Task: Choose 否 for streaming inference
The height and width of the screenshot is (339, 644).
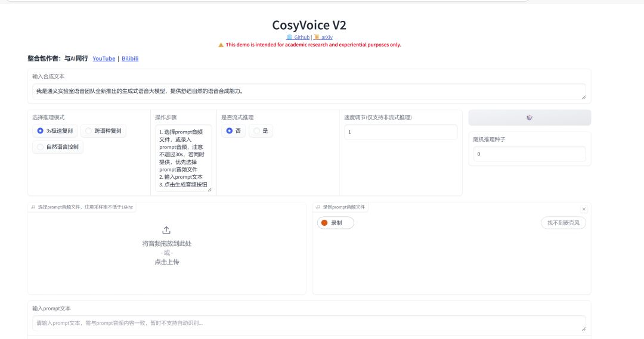Action: pos(233,131)
